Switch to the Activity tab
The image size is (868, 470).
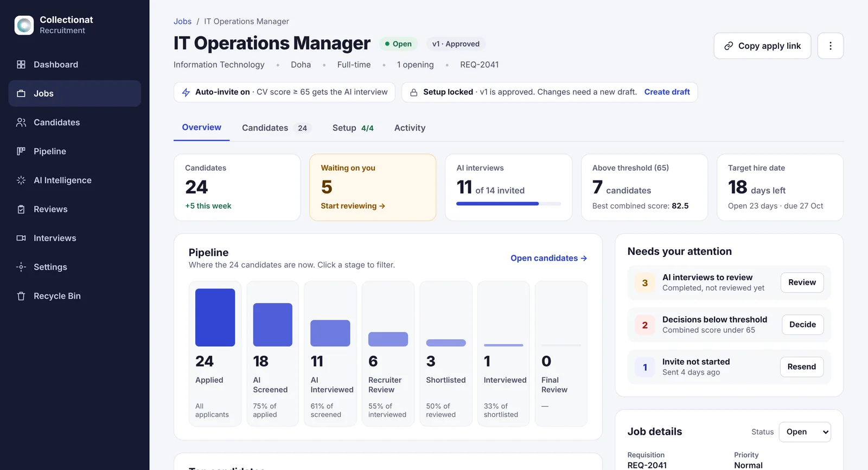pyautogui.click(x=410, y=128)
